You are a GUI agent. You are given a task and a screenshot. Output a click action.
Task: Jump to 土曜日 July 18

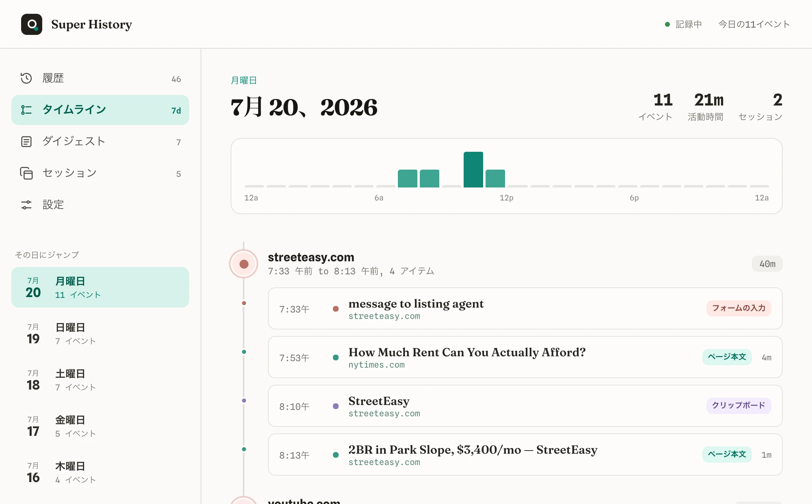click(x=100, y=380)
